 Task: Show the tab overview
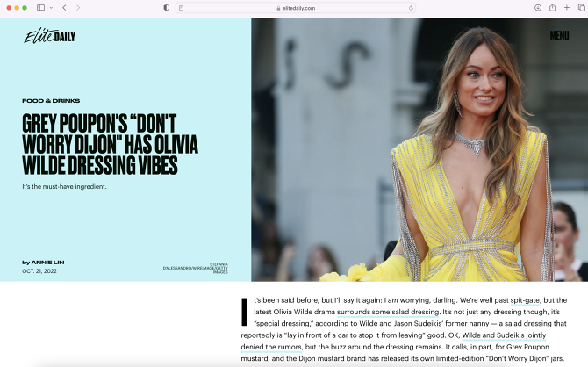click(x=581, y=8)
